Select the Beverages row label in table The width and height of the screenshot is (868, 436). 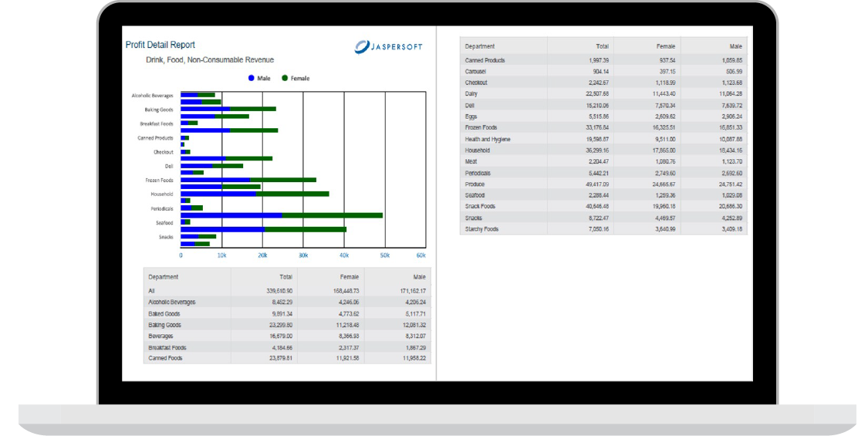[x=160, y=336]
